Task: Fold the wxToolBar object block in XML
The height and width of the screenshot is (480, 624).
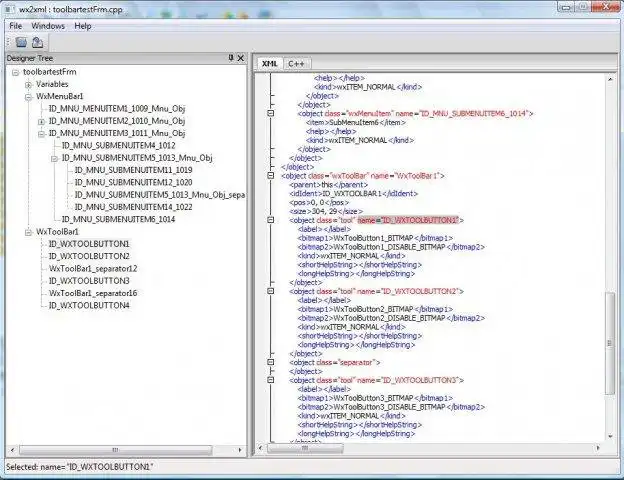Action: [x=271, y=175]
